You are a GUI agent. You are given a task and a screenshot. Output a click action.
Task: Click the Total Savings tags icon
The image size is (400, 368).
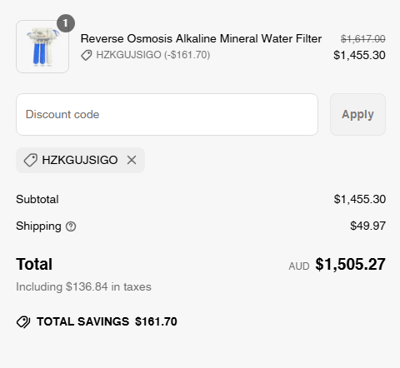click(x=23, y=322)
